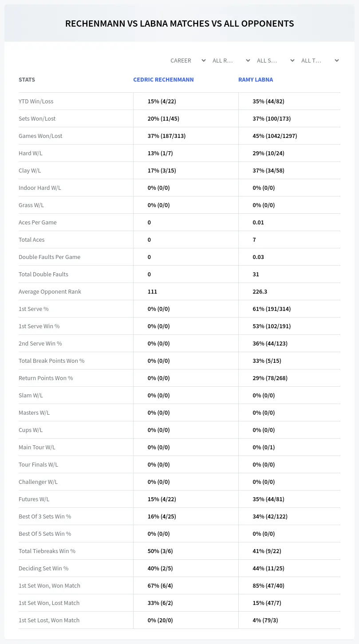Open the CAREER filter dropdown
Viewport: 359px width, 644px height.
(x=186, y=60)
